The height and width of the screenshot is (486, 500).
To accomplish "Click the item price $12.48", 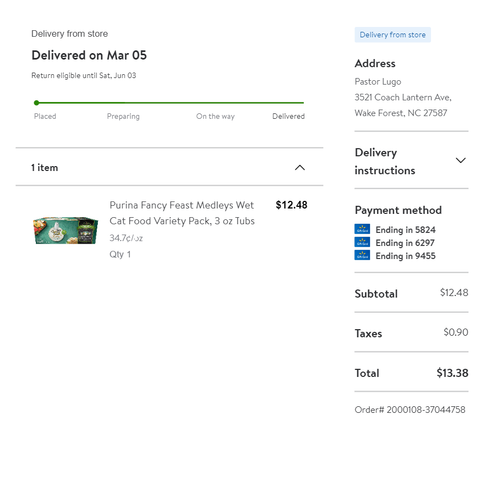I will [291, 205].
